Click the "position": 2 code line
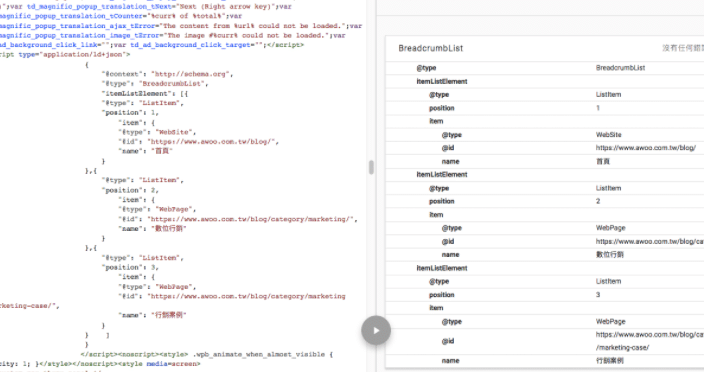The image size is (704, 372). 130,190
